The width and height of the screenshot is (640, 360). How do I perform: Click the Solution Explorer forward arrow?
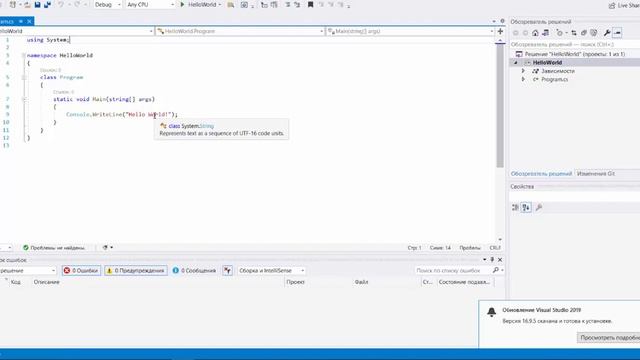(525, 33)
